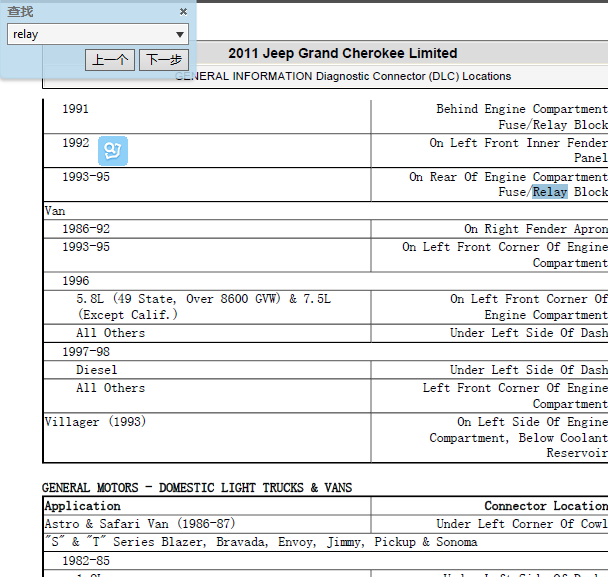Click On Left Front Inner Fender location
Viewport: 608px width, 577px height.
coord(518,143)
